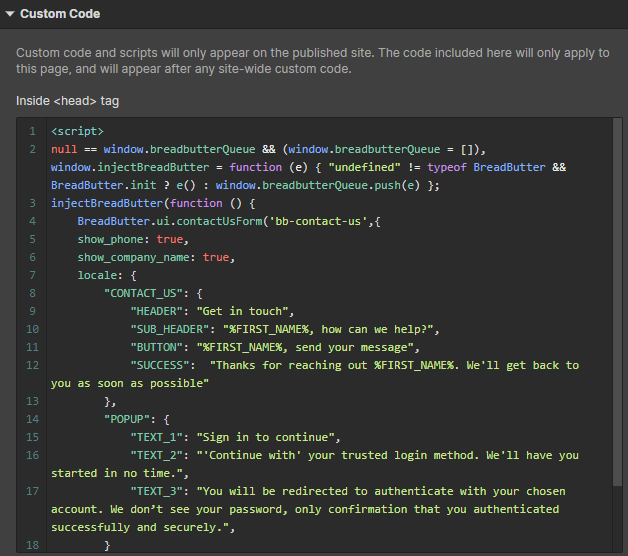Click the "Get in touch" header value
Image resolution: width=628 pixels, height=556 pixels.
click(242, 311)
